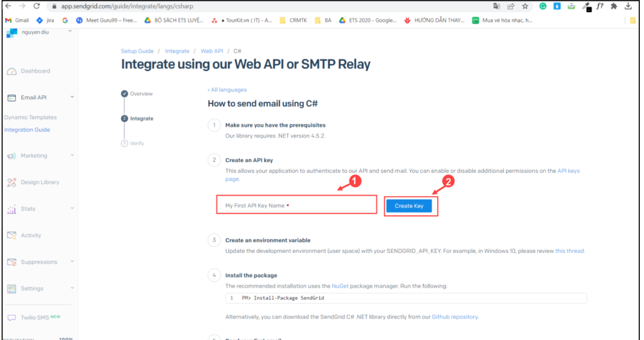Click the Create Key button
This screenshot has height=340, width=644.
(x=409, y=206)
